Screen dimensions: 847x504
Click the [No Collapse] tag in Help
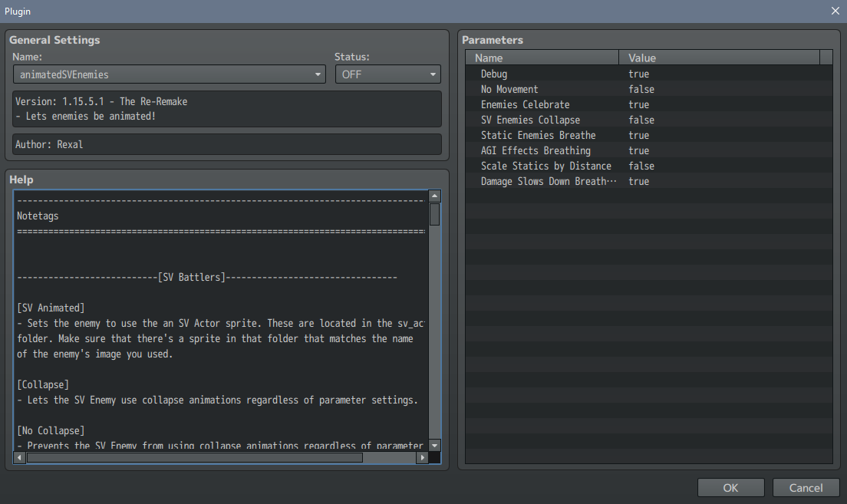click(x=51, y=430)
